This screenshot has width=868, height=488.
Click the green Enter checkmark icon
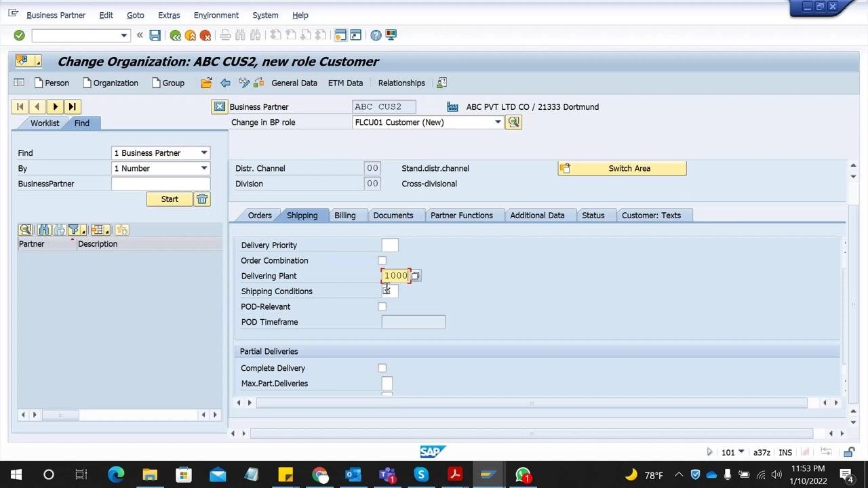19,35
